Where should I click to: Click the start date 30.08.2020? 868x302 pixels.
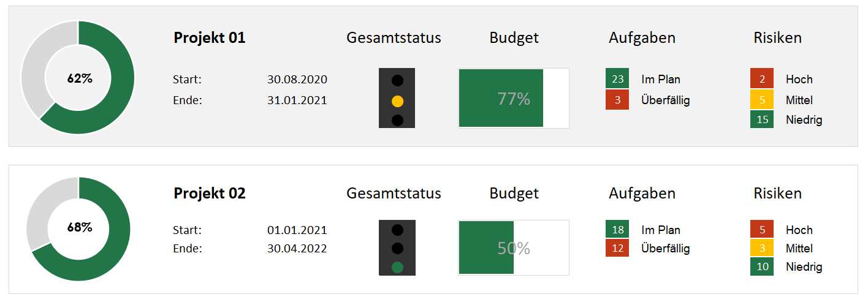click(297, 80)
